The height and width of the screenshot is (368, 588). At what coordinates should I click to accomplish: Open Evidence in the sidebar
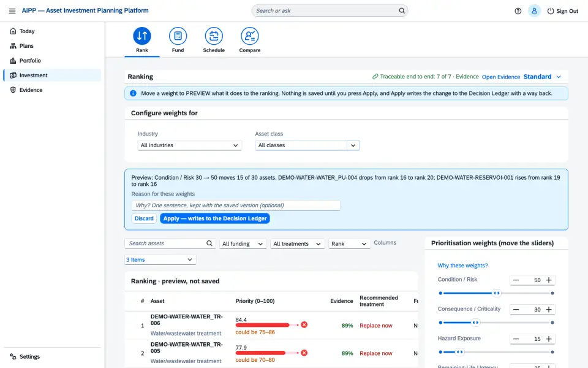(x=52, y=90)
